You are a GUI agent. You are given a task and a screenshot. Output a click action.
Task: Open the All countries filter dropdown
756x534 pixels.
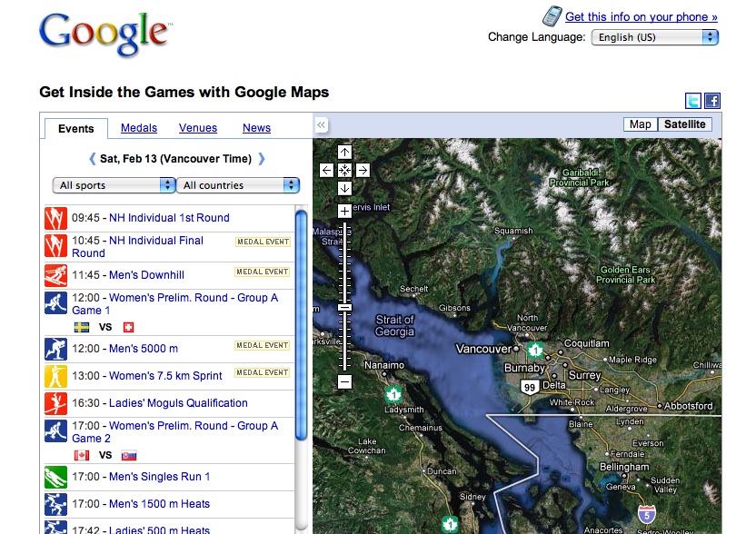239,185
